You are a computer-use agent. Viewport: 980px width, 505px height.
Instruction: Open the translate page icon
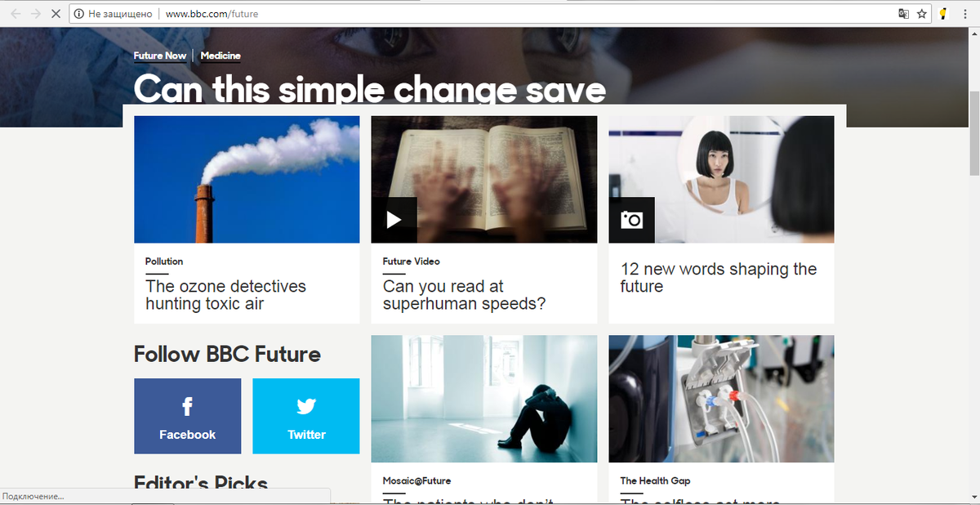903,14
